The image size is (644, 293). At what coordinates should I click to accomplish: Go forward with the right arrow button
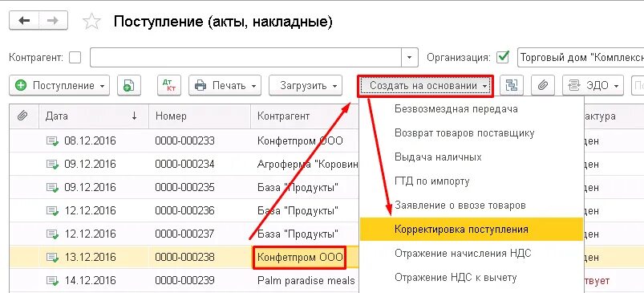[53, 21]
